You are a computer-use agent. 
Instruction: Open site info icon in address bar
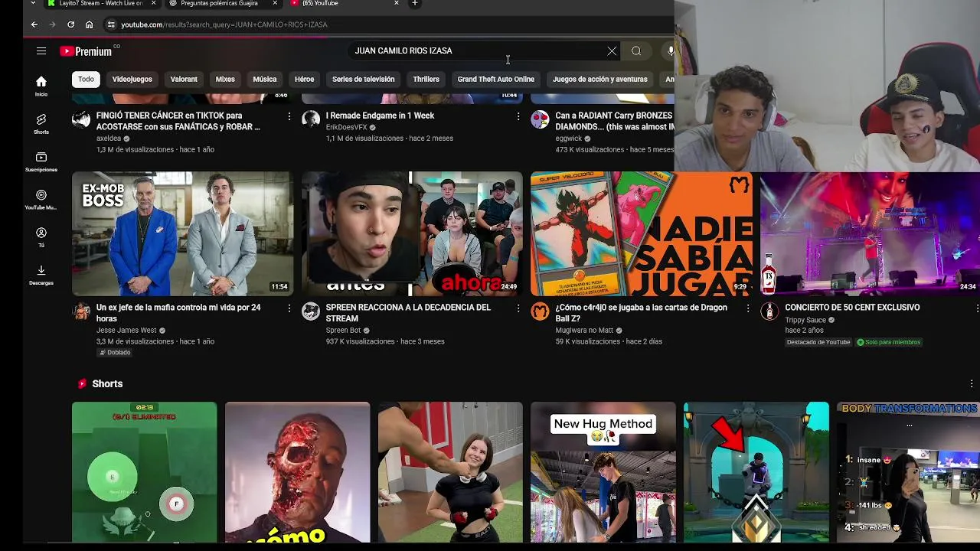click(111, 24)
